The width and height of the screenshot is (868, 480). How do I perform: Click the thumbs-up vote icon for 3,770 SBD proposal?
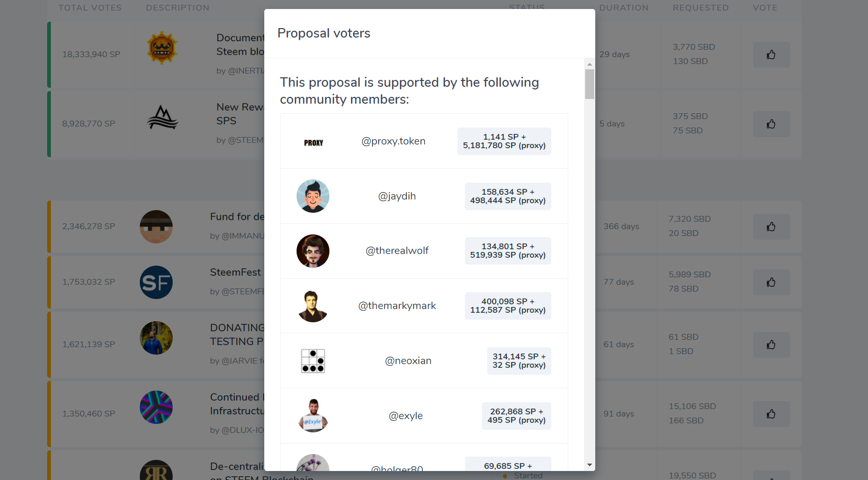pos(771,55)
